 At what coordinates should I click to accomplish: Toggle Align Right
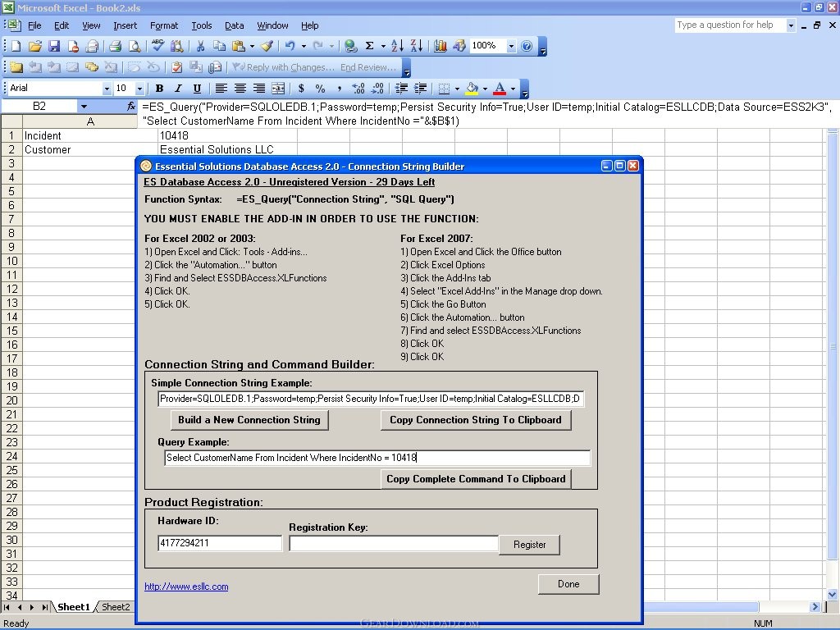coord(259,89)
